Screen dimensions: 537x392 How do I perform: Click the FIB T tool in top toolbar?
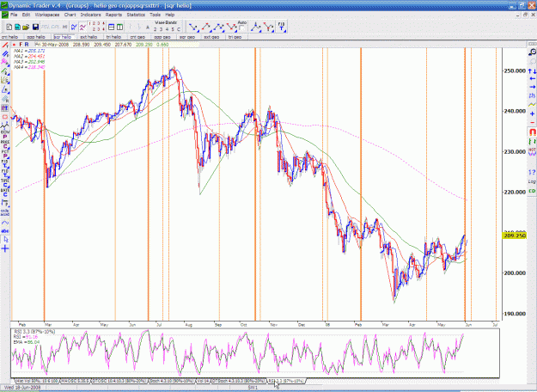click(x=281, y=27)
